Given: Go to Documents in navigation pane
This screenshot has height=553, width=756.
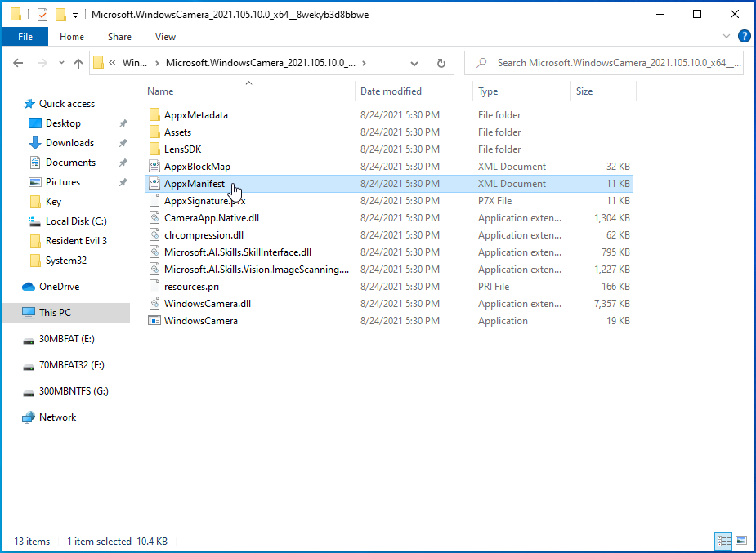Looking at the screenshot, I should tap(70, 163).
